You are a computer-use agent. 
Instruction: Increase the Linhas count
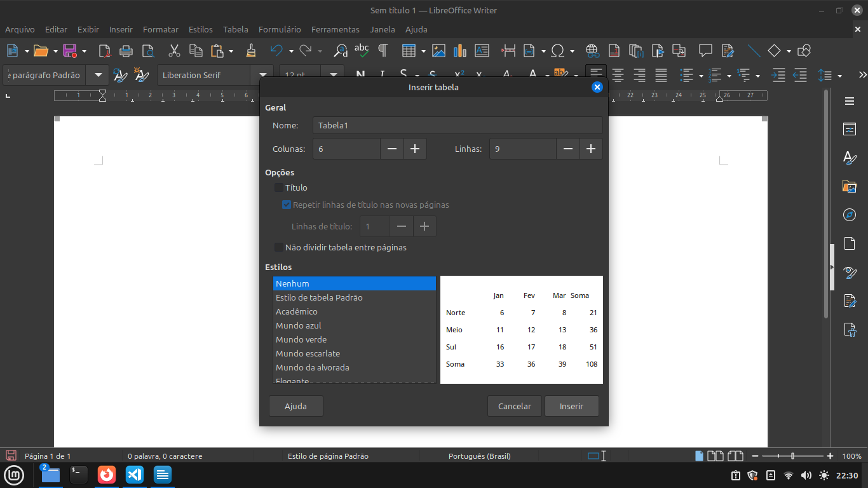[591, 149]
